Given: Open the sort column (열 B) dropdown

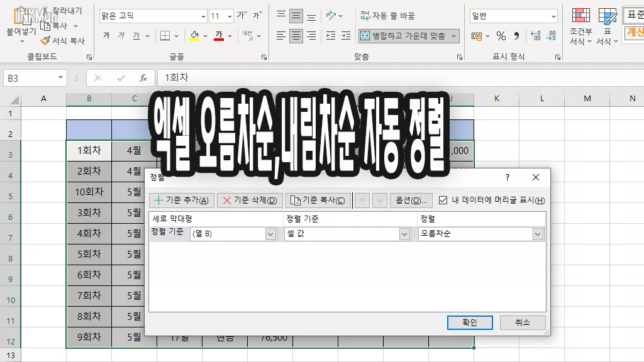Looking at the screenshot, I should tap(270, 234).
